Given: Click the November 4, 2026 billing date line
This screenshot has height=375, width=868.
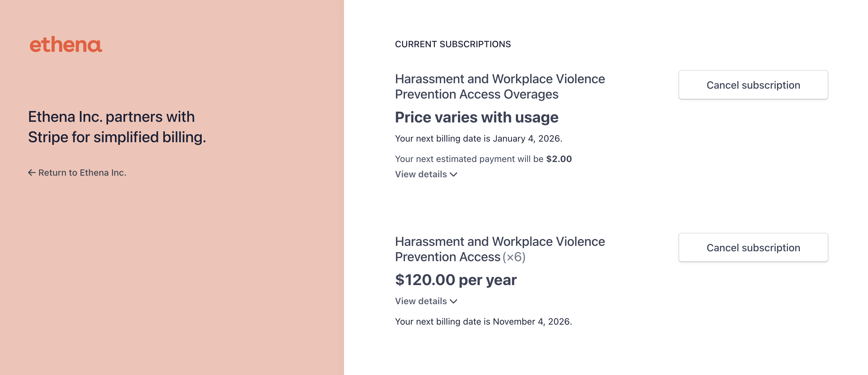Looking at the screenshot, I should (483, 322).
